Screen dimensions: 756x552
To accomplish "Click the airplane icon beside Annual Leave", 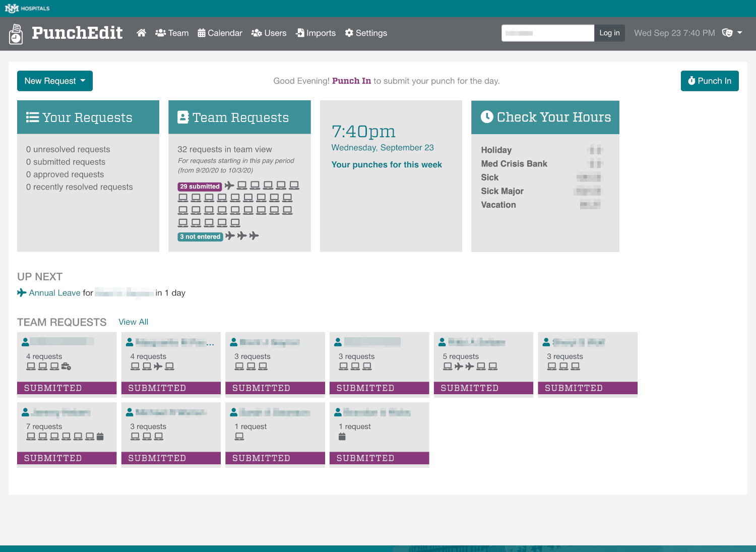I will pos(22,292).
